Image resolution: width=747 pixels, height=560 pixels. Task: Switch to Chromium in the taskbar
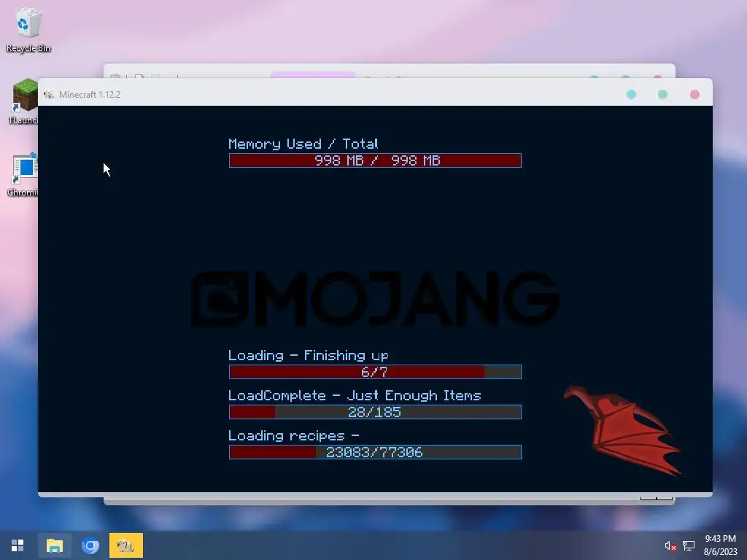pos(90,545)
